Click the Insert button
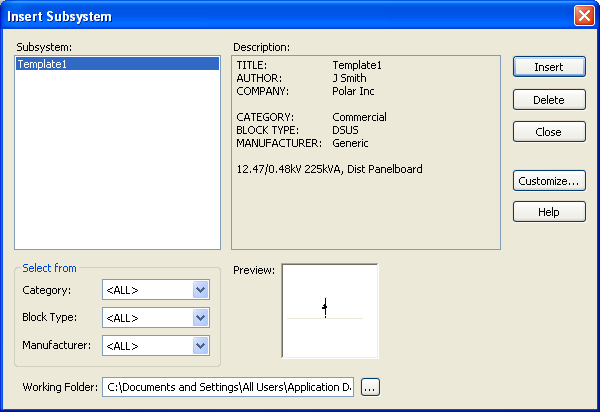This screenshot has width=600, height=412. (x=549, y=67)
